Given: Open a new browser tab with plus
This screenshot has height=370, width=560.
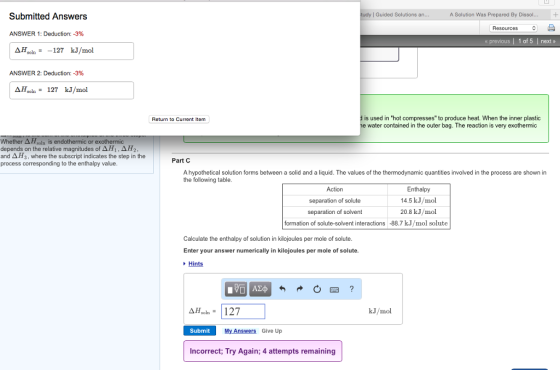Looking at the screenshot, I should coord(555,15).
